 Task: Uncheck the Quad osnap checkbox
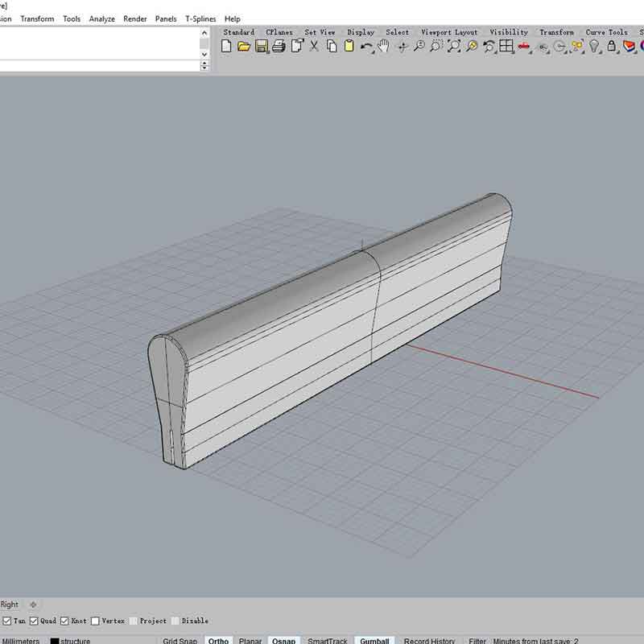pos(35,621)
